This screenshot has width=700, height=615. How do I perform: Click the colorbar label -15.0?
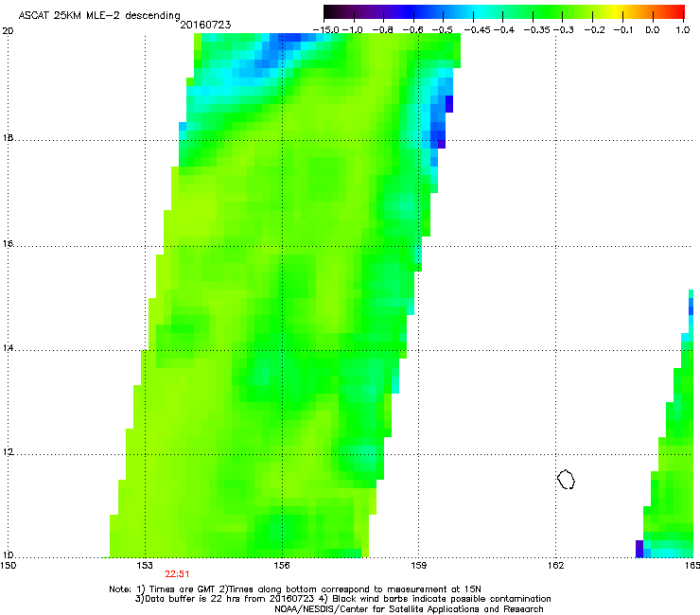coord(326,30)
